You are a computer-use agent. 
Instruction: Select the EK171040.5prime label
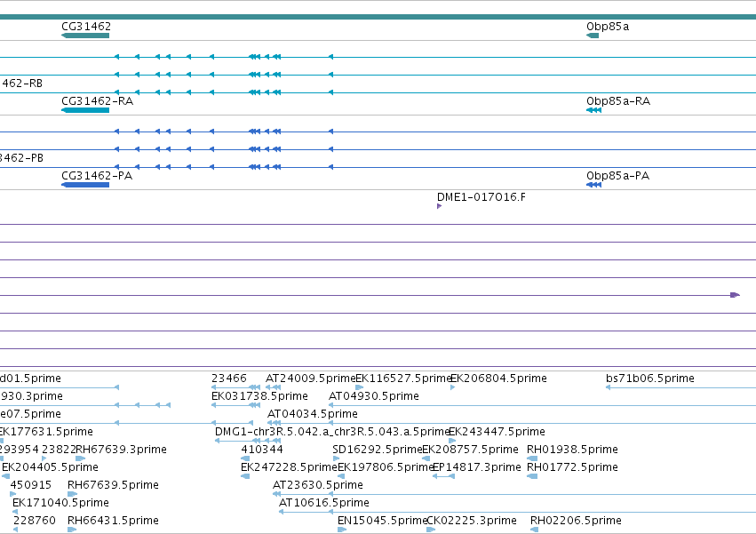pos(60,503)
